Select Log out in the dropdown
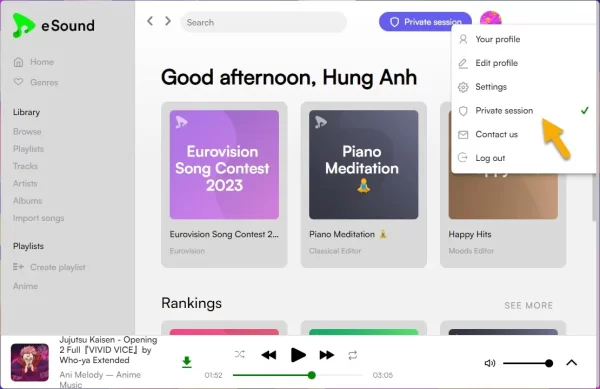Screen dimensions: 600x389 [x=523, y=158]
